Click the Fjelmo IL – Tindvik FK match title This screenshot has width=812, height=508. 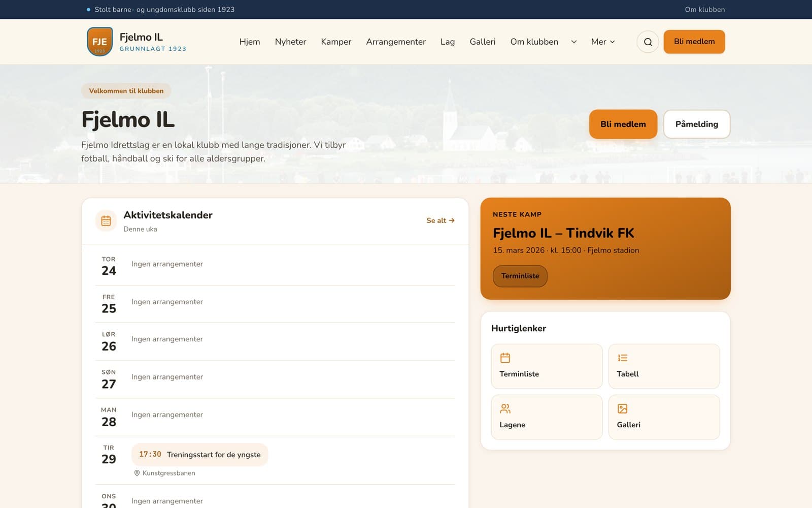click(x=563, y=233)
